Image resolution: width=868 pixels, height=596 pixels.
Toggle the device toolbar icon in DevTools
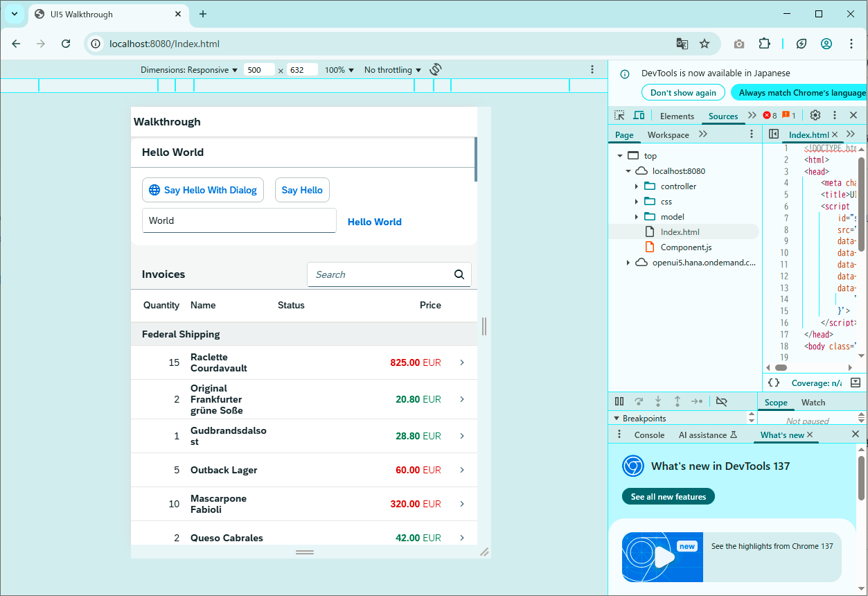639,115
